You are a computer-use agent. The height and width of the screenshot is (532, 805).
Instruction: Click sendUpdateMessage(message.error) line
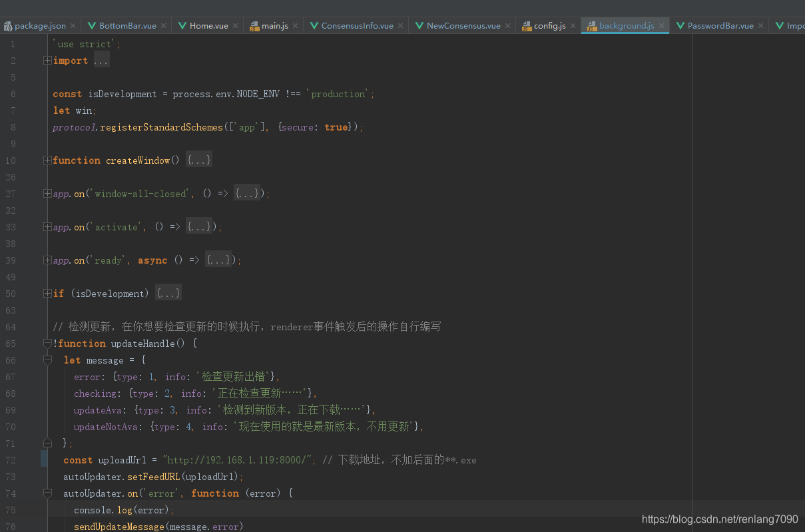pyautogui.click(x=158, y=527)
